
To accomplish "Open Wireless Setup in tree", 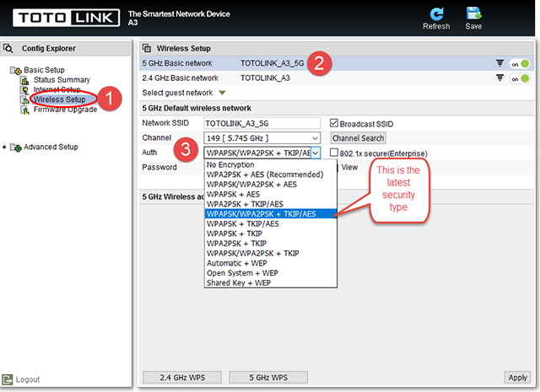I will tap(59, 99).
